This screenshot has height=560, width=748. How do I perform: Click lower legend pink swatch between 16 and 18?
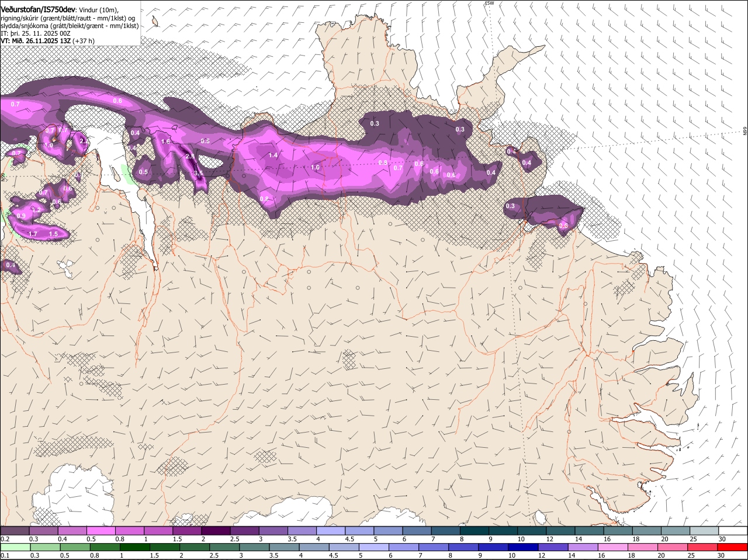point(612,547)
